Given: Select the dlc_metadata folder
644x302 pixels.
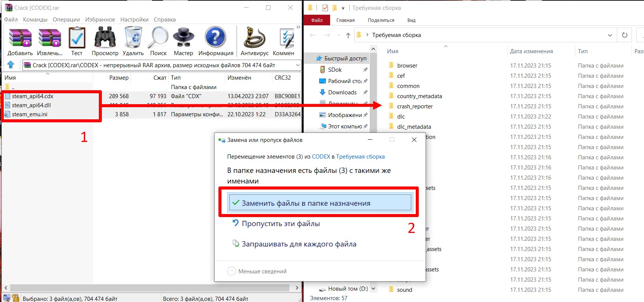Looking at the screenshot, I should [x=410, y=127].
